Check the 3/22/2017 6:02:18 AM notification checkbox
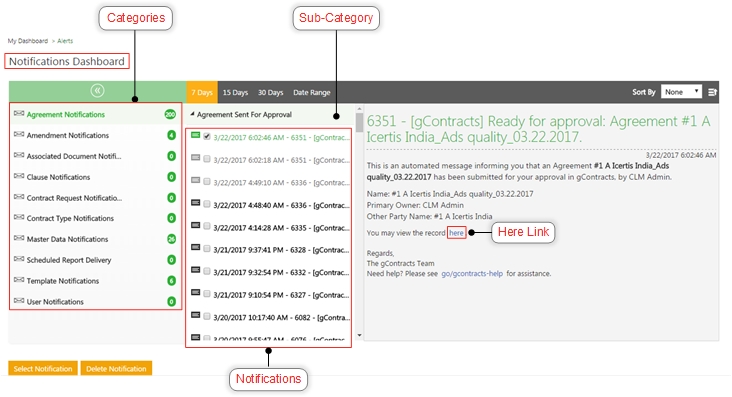The height and width of the screenshot is (397, 732). click(207, 159)
